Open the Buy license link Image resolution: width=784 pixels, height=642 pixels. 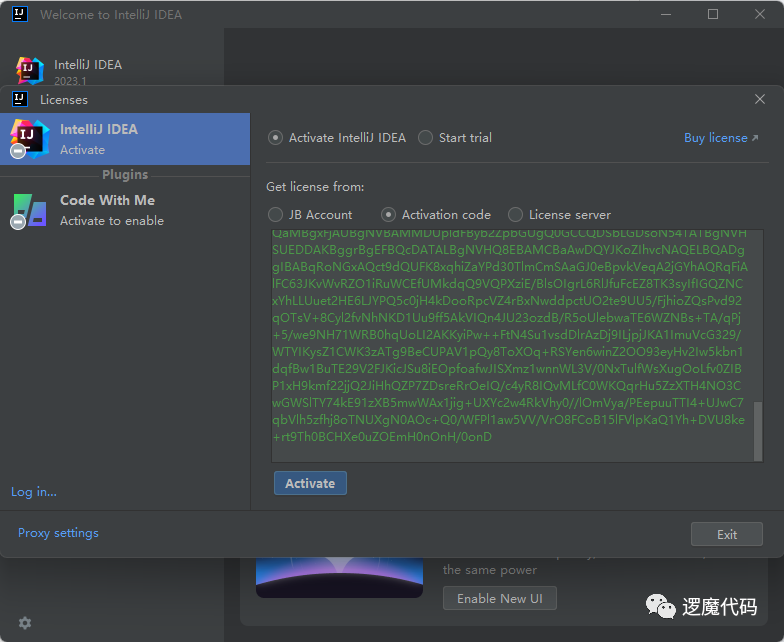click(720, 138)
